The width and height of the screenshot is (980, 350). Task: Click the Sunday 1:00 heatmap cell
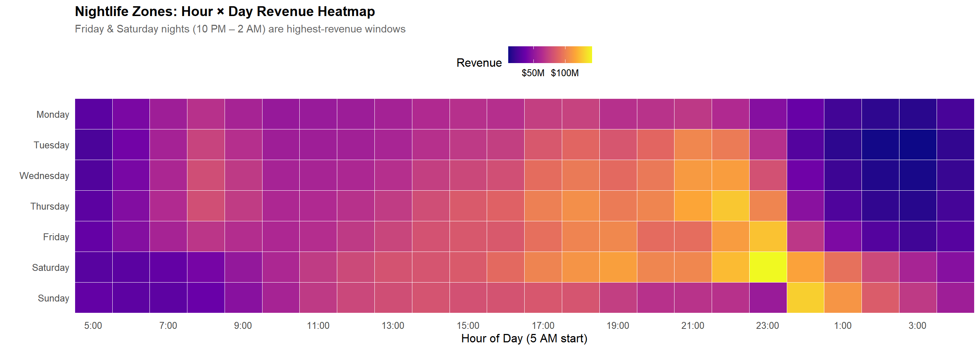pyautogui.click(x=843, y=298)
